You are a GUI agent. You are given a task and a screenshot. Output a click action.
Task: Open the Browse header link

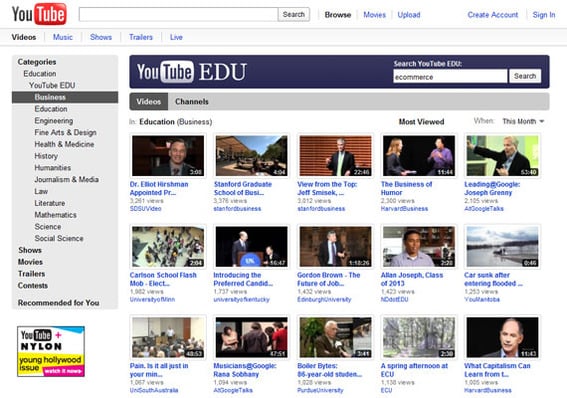coord(338,15)
